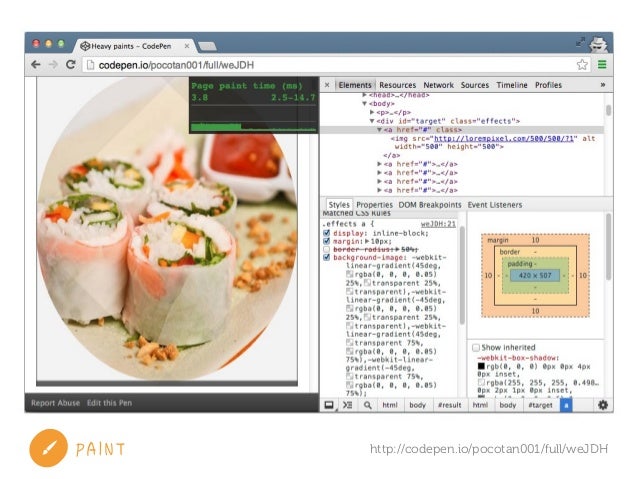Collapse the body element node
The image size is (638, 479).
[x=365, y=104]
